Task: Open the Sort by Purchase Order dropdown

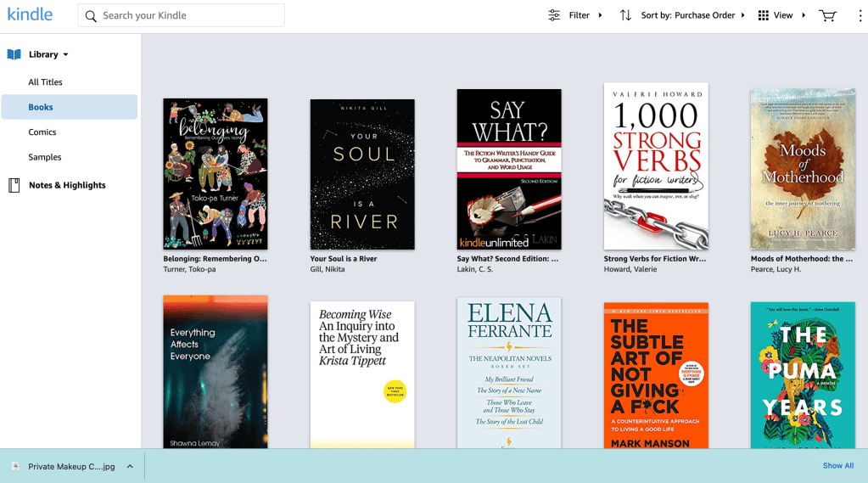Action: point(693,15)
